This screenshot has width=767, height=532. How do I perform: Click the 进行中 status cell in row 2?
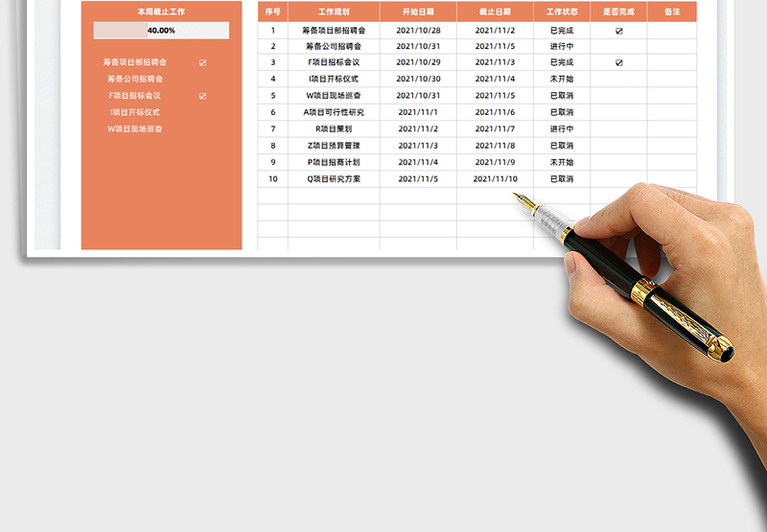tap(562, 46)
